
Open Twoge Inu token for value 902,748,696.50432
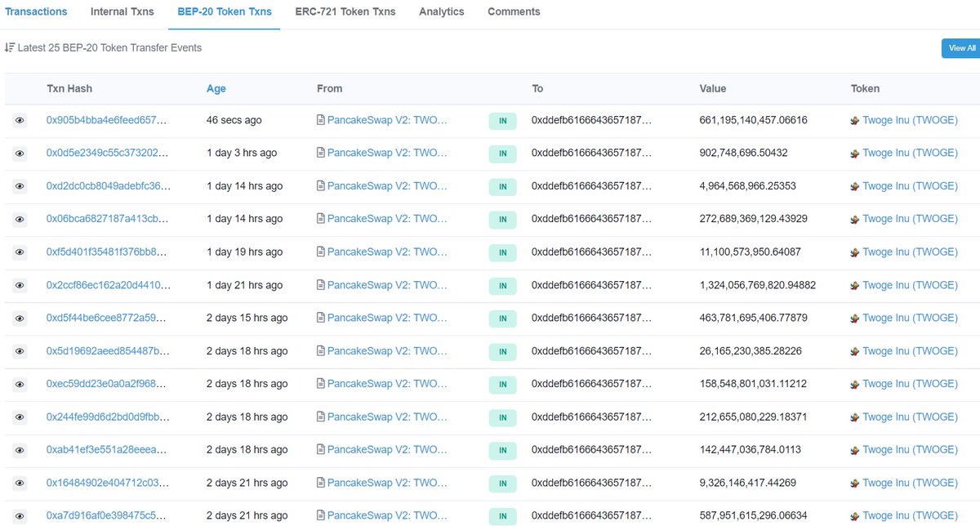tap(910, 153)
